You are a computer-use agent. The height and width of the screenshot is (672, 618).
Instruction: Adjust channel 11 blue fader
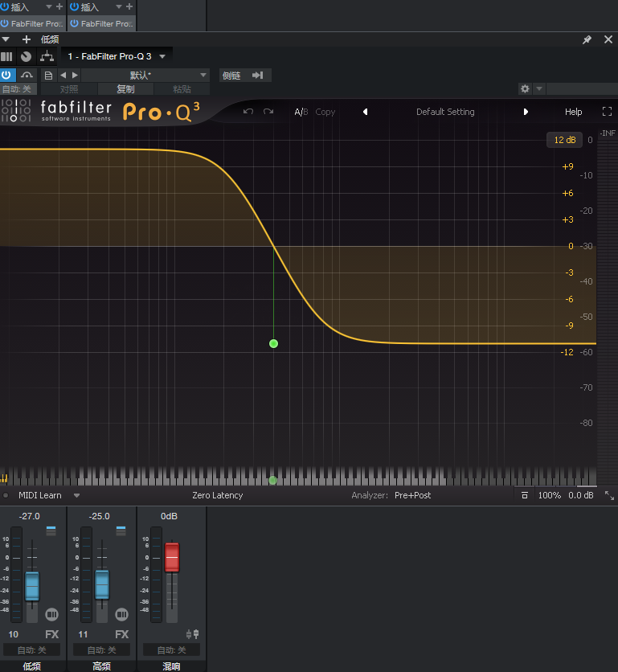click(102, 584)
